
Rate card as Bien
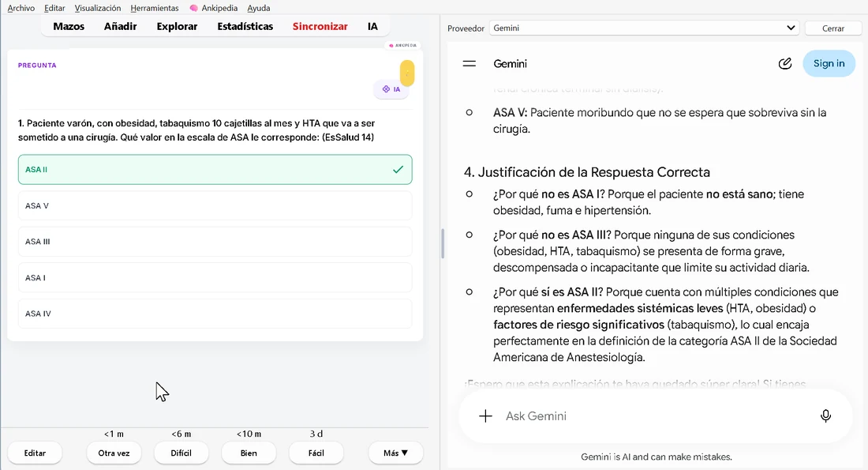click(249, 453)
